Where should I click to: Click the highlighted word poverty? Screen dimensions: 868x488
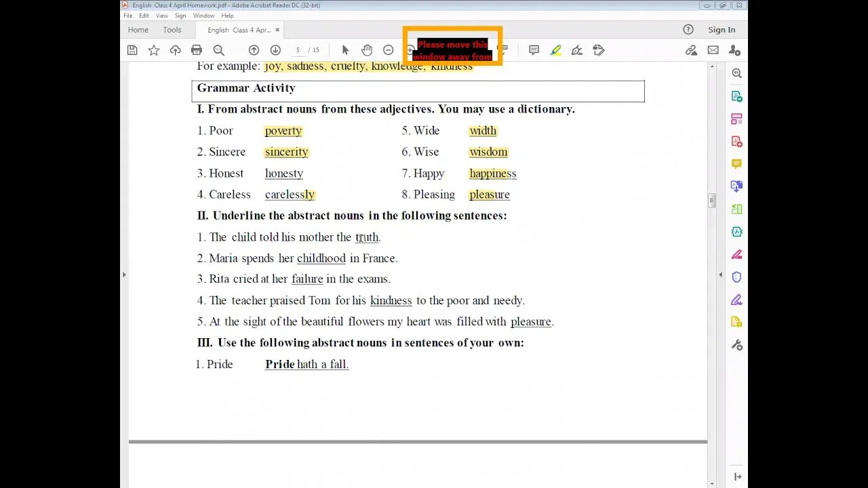coord(283,131)
